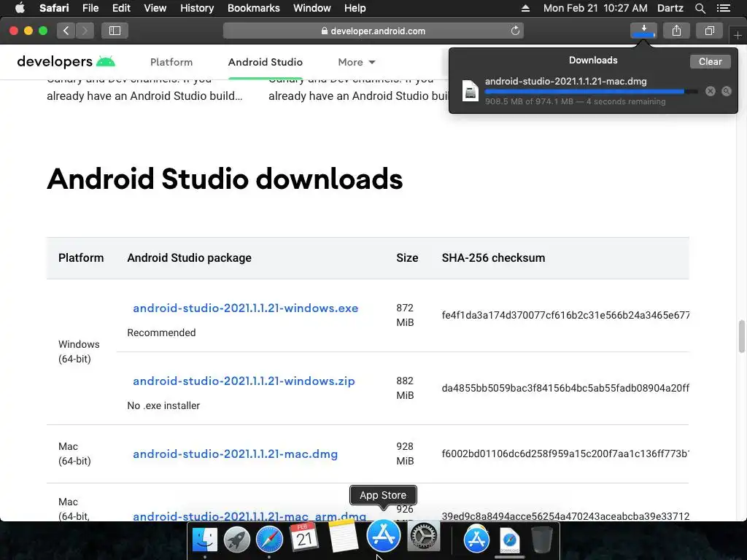Reveal the downloading dmg in Finder
The width and height of the screenshot is (747, 560).
tap(726, 91)
